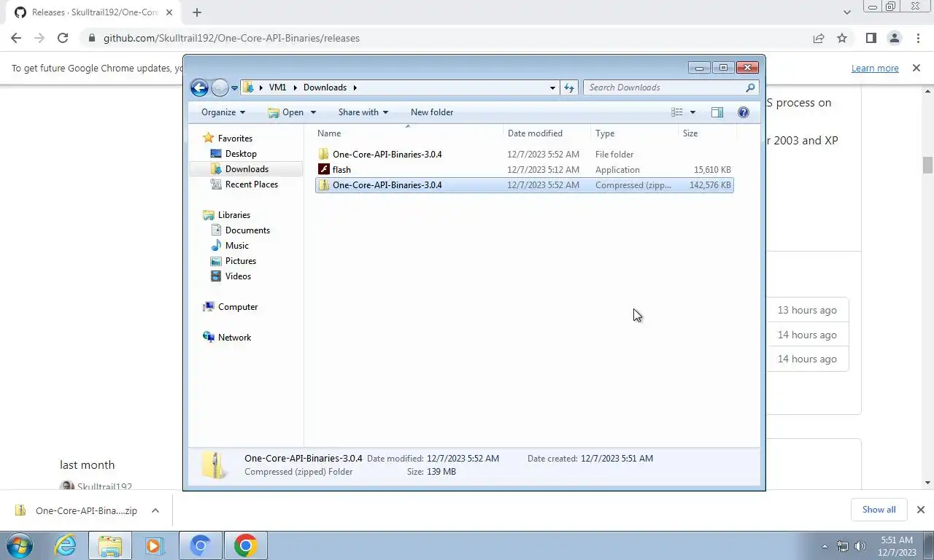The width and height of the screenshot is (934, 560).
Task: Select the Releases GitHub tab
Action: 91,12
